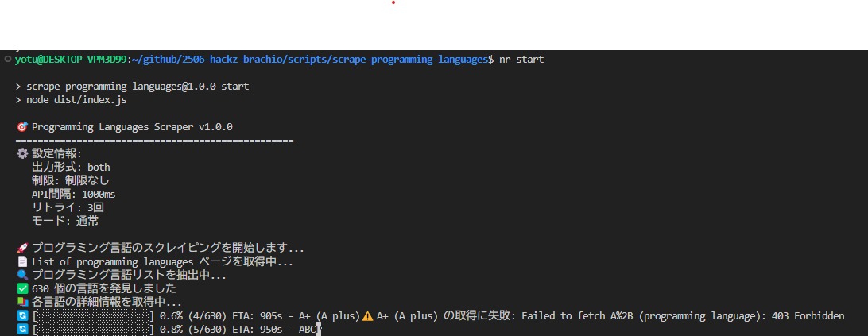
Task: Click the progress bar showing 0.8% (5/630)
Action: click(x=93, y=330)
